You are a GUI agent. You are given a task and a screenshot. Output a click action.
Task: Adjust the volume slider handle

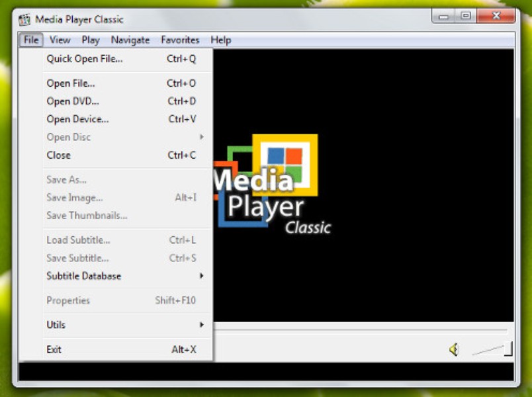(x=508, y=349)
